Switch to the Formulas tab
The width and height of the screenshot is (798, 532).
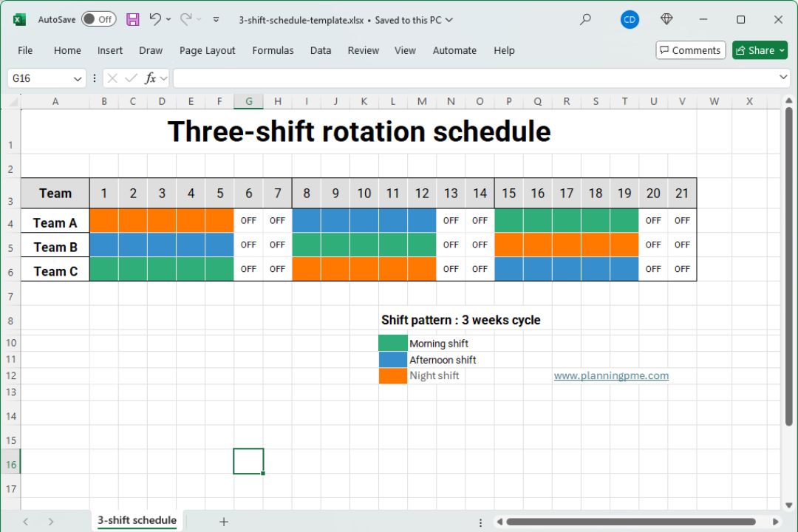[x=273, y=50]
